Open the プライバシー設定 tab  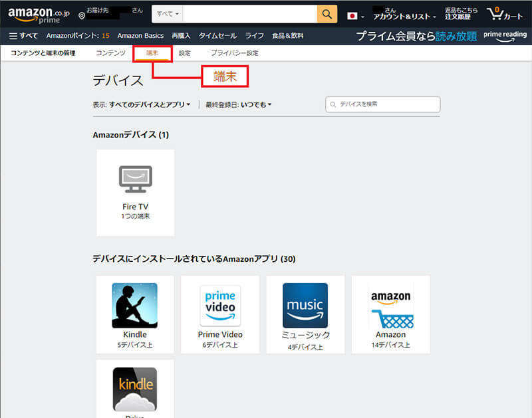(x=235, y=53)
